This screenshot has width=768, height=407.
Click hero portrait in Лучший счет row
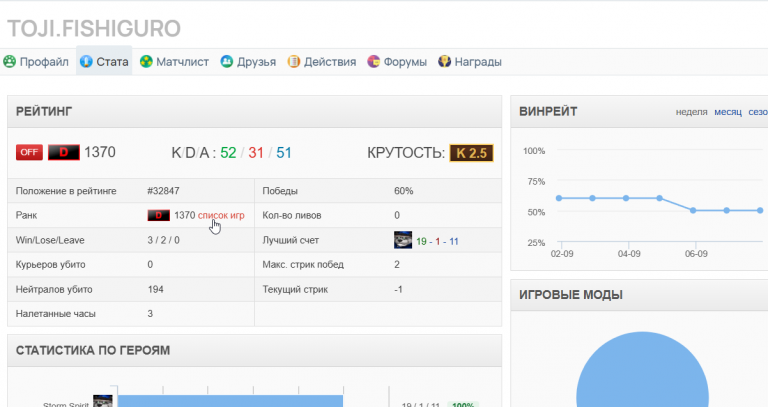[x=403, y=240]
